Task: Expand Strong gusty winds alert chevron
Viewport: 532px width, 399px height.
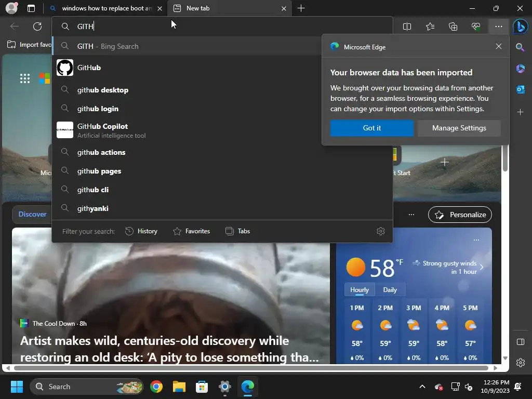Action: pos(482,267)
